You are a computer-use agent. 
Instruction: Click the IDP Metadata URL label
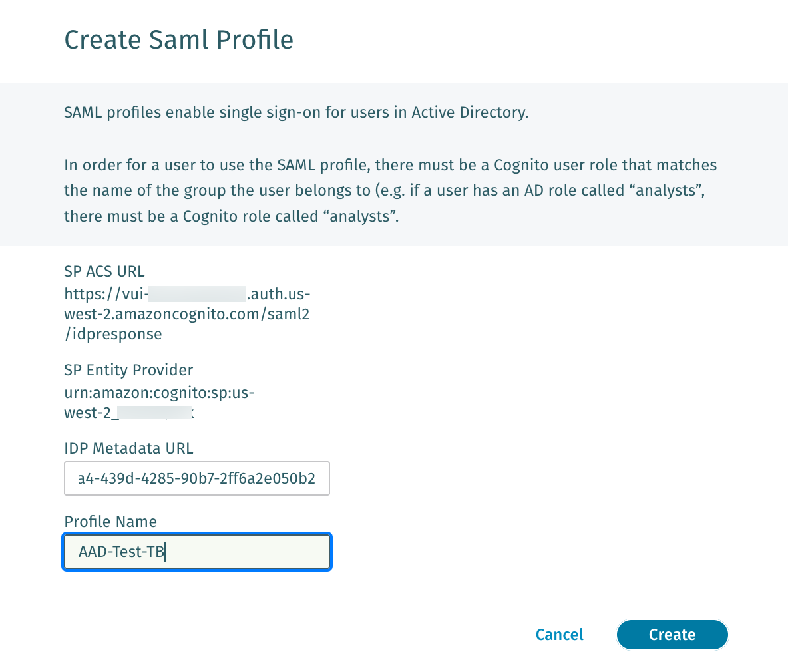click(128, 448)
